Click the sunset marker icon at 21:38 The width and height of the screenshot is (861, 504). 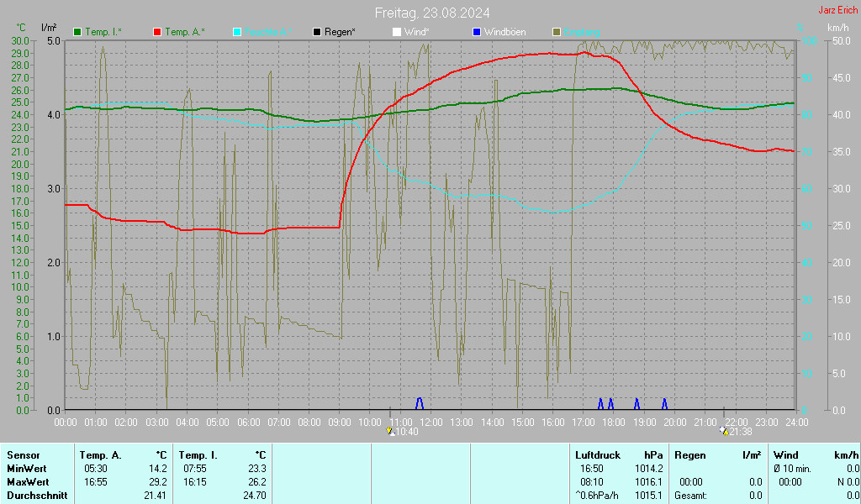tap(723, 431)
